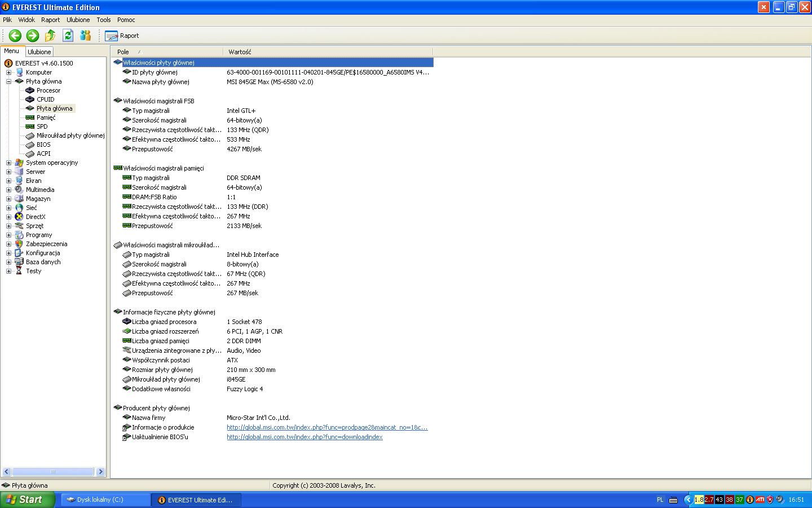Click the Nazwa płyty głównej row
812x508 pixels.
273,82
